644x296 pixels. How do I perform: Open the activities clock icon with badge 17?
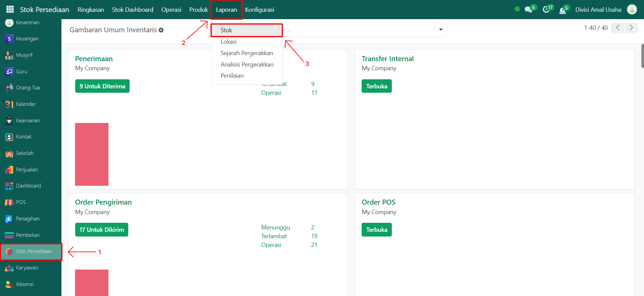pos(546,10)
